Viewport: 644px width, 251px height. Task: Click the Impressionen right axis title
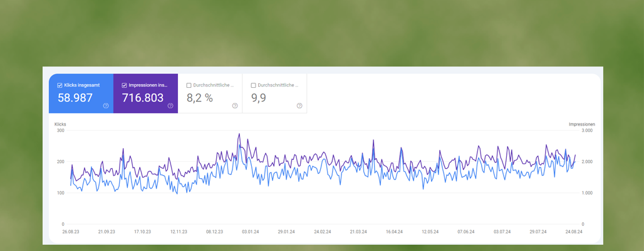[x=581, y=124]
